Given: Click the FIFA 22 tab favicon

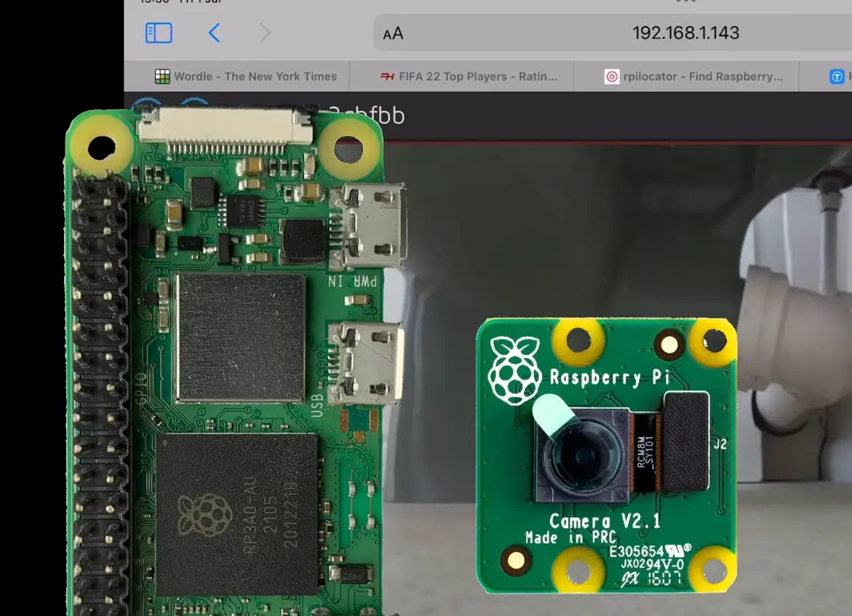Looking at the screenshot, I should coord(388,76).
